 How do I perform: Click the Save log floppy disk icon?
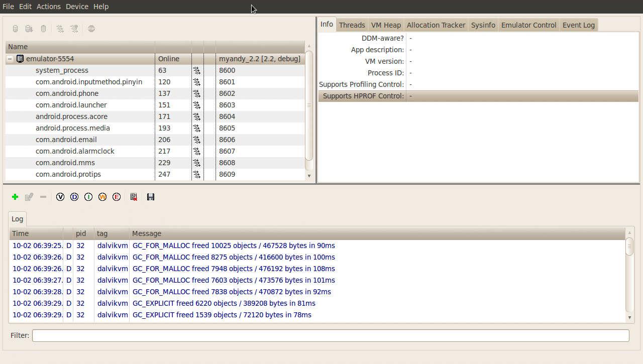[151, 197]
